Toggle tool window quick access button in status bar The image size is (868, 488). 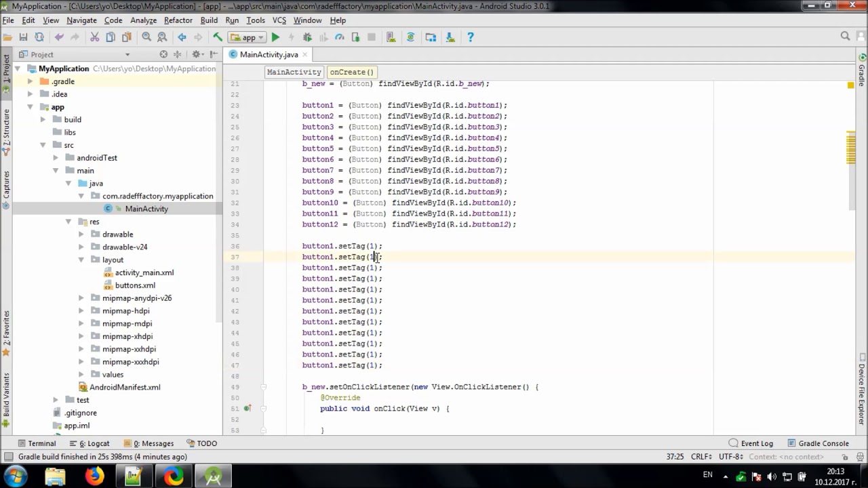[x=8, y=457]
